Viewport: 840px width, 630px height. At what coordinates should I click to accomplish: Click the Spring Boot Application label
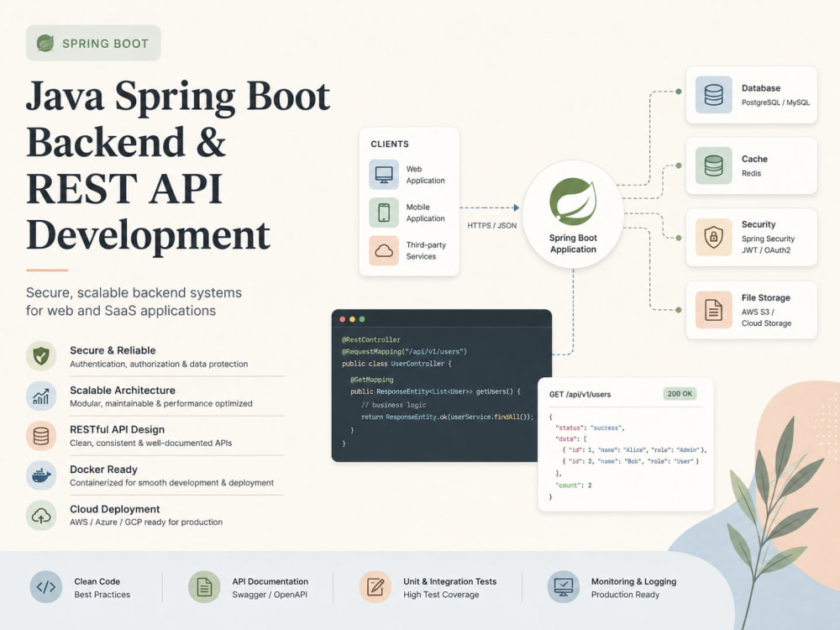coord(573,244)
